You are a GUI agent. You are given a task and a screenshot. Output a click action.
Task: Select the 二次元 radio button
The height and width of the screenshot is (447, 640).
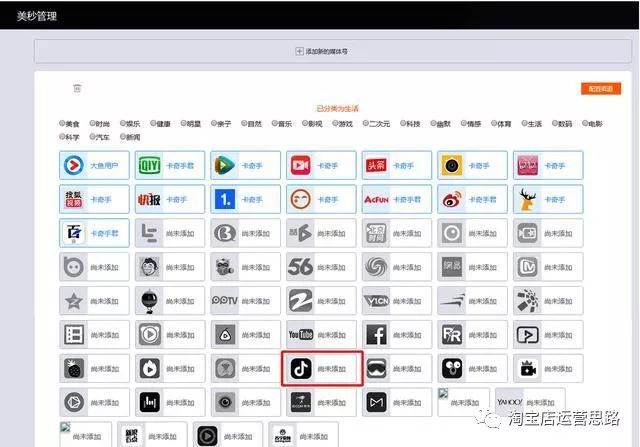[366, 123]
